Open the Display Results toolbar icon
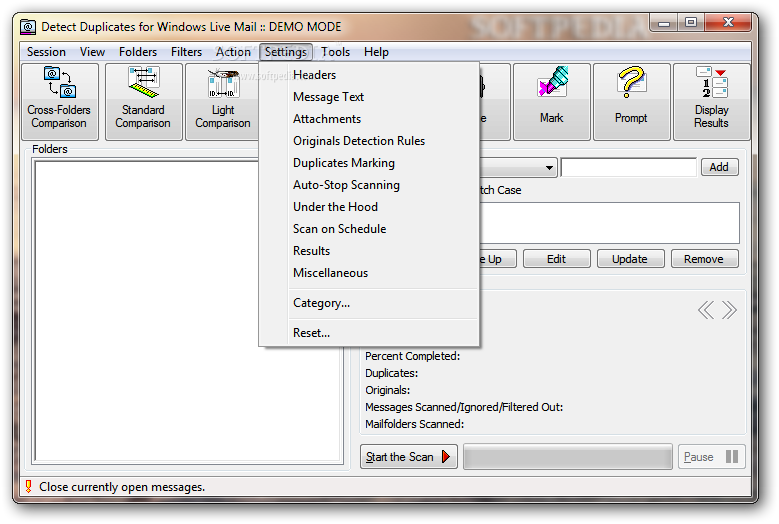Viewport: 779px width, 524px height. tap(711, 102)
